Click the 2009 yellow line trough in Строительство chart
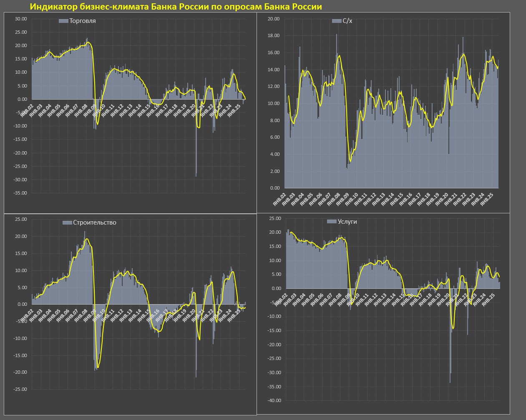Image resolution: width=526 pixels, height=420 pixels. pos(98,367)
